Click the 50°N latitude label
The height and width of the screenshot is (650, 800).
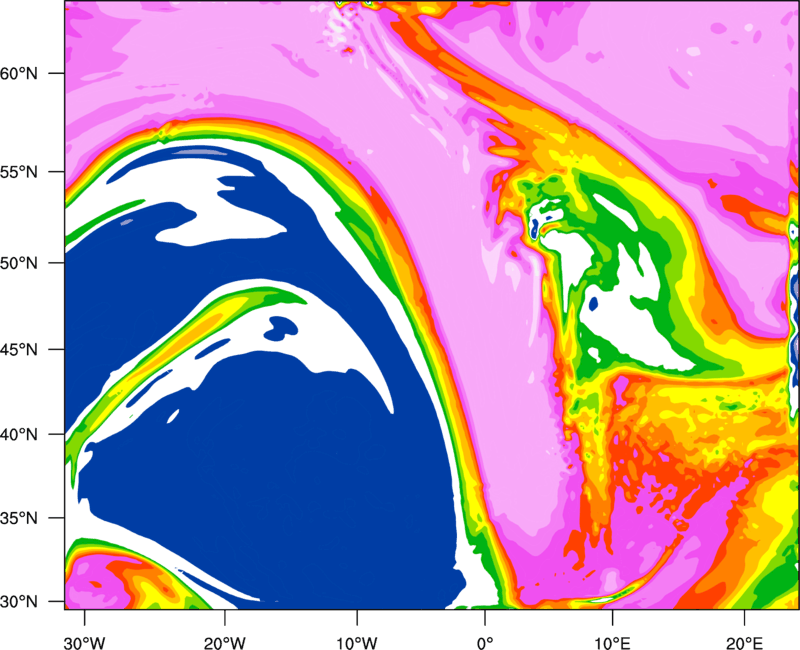tap(19, 264)
